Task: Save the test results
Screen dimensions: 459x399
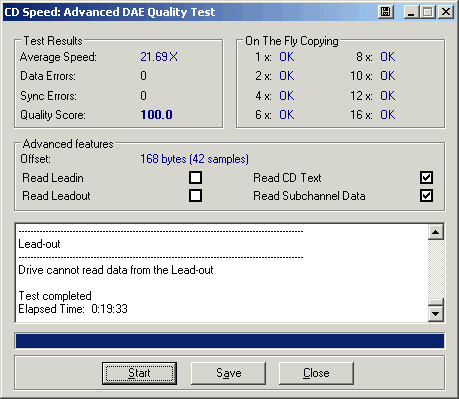Action: [x=228, y=373]
